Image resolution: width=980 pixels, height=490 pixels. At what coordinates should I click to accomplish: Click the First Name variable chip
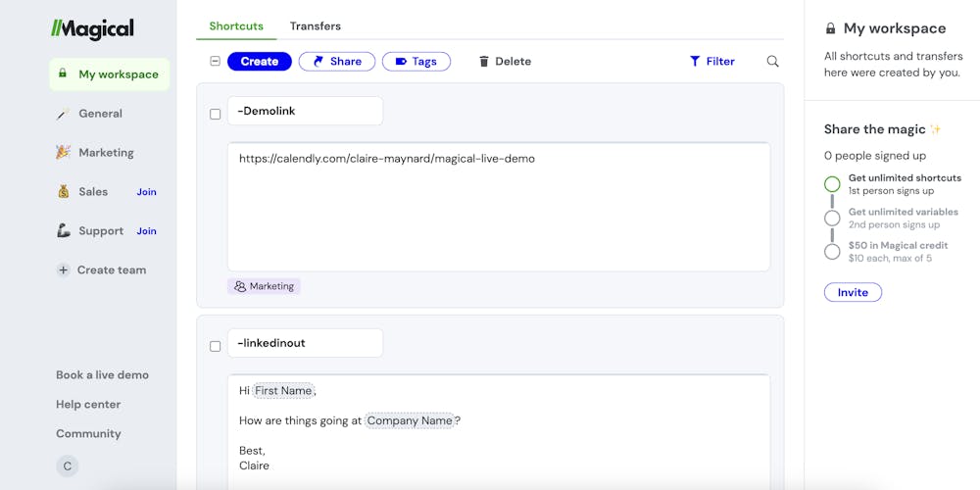point(283,391)
